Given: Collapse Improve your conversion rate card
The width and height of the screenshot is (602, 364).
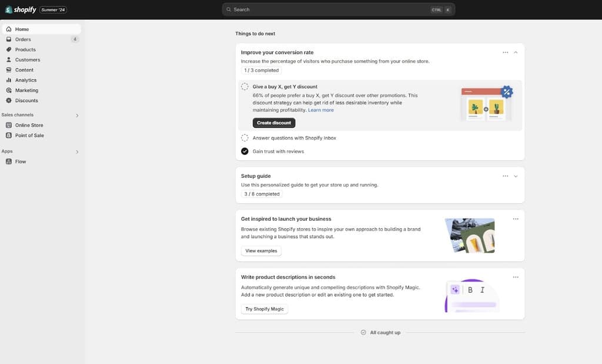Looking at the screenshot, I should [516, 53].
